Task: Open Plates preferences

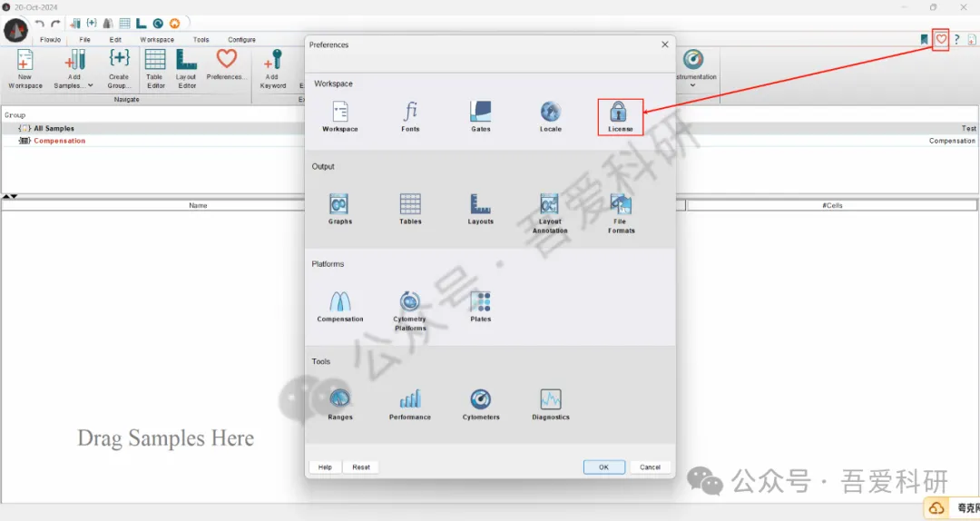Action: pyautogui.click(x=481, y=307)
